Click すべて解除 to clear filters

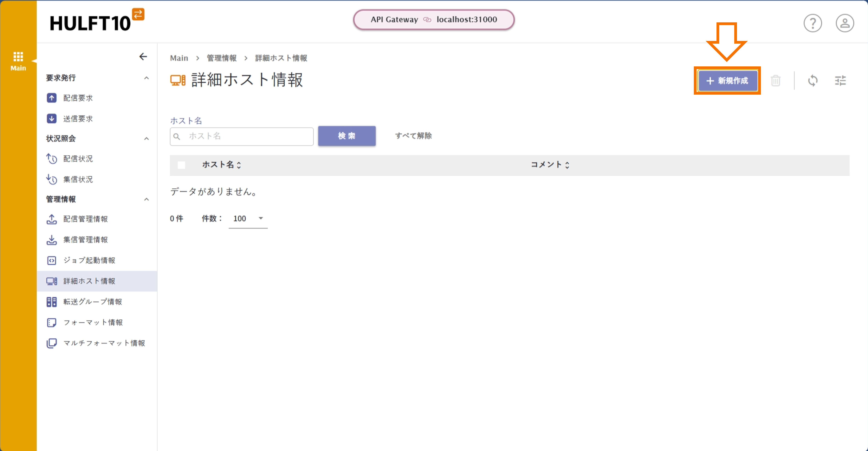tap(413, 136)
